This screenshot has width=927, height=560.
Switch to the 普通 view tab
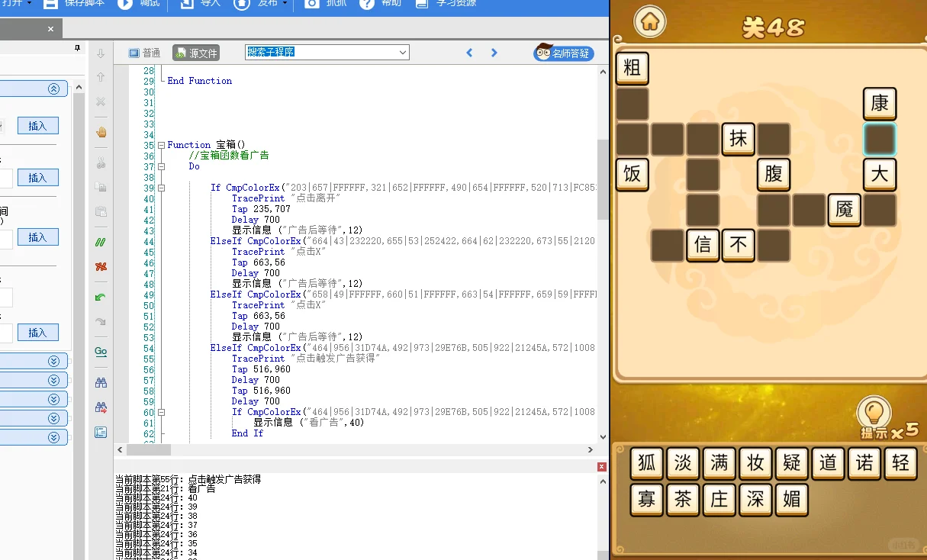click(x=144, y=53)
